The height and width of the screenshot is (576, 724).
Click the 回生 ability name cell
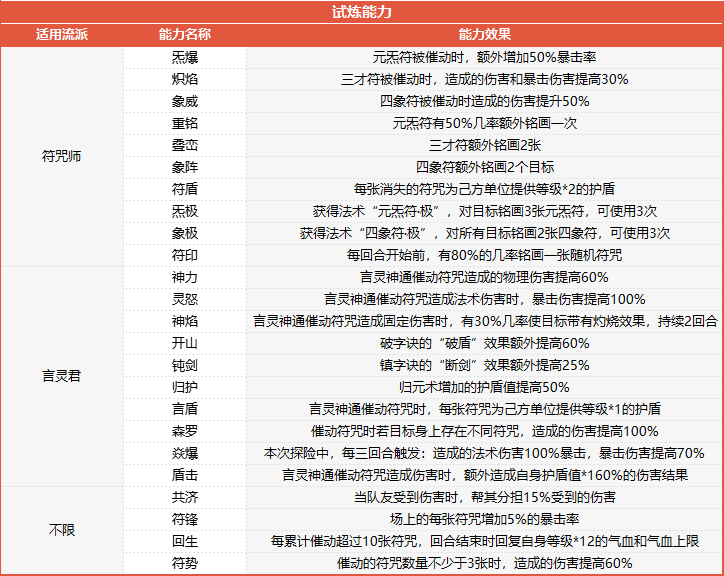coord(185,541)
